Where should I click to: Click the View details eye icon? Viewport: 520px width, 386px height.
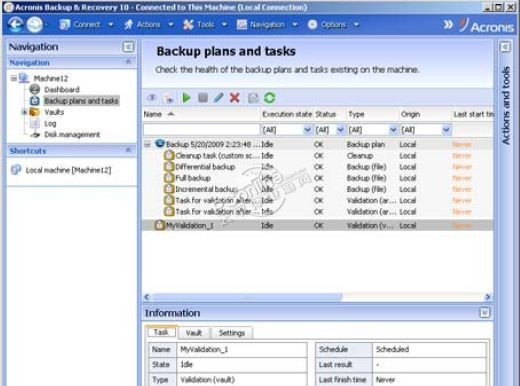tap(152, 98)
